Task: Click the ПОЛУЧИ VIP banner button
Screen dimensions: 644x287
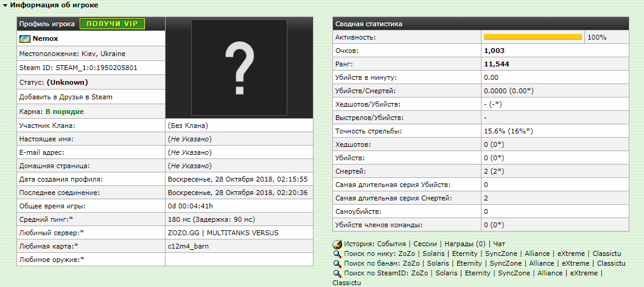Action: click(112, 24)
